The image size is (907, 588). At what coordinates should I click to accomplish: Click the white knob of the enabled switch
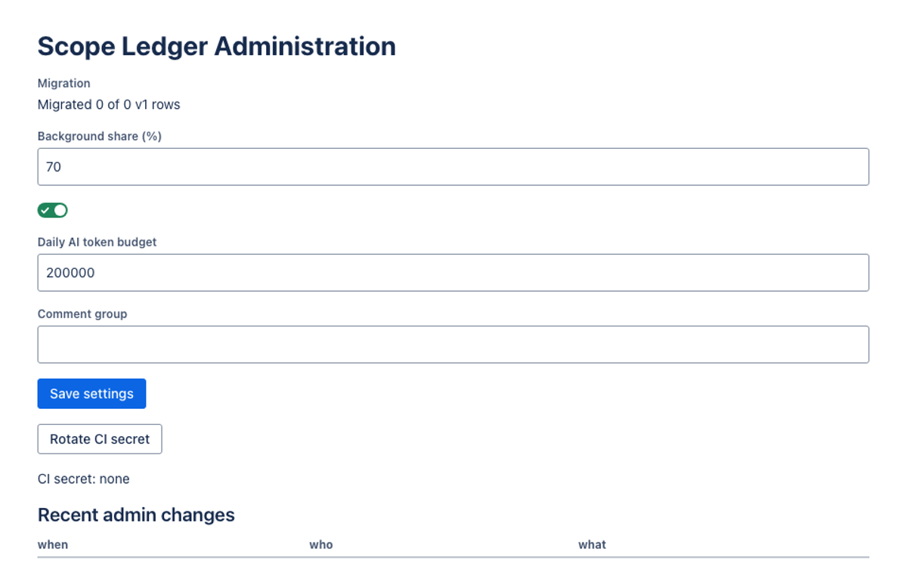60,210
